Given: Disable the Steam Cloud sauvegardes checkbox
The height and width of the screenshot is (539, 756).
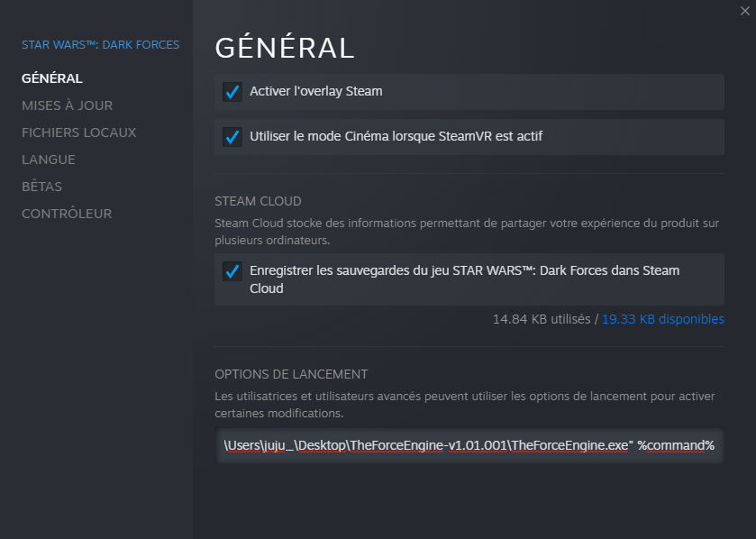Looking at the screenshot, I should (x=232, y=271).
